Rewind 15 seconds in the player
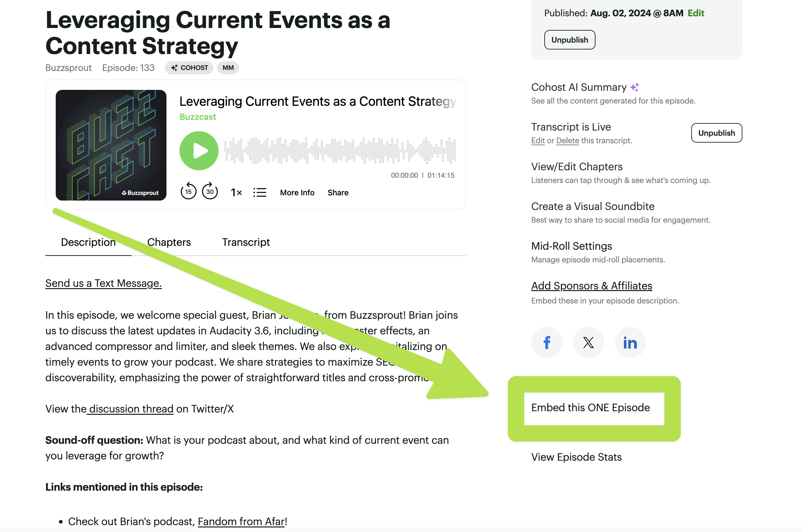This screenshot has height=532, width=802. (x=188, y=192)
